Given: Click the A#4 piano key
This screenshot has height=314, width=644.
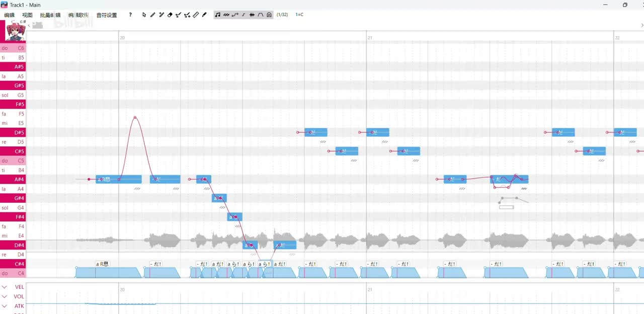Looking at the screenshot, I should pyautogui.click(x=13, y=180).
